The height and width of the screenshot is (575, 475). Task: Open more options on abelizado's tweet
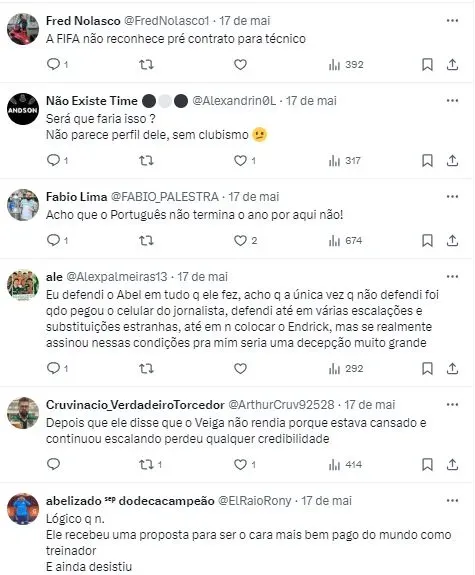452,501
